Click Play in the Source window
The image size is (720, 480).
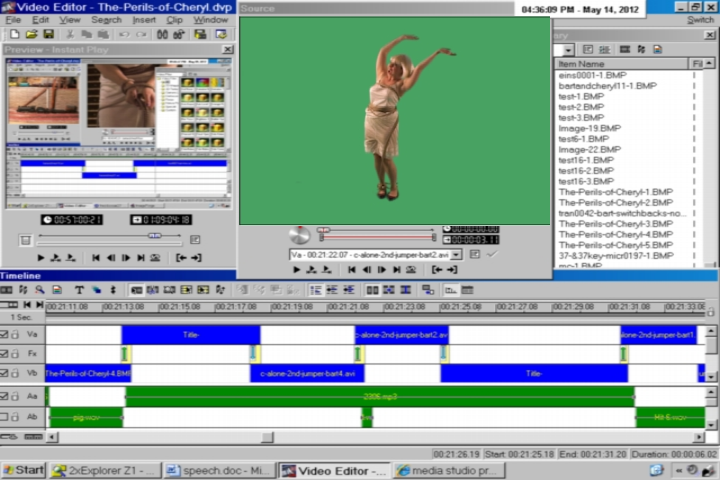point(297,270)
